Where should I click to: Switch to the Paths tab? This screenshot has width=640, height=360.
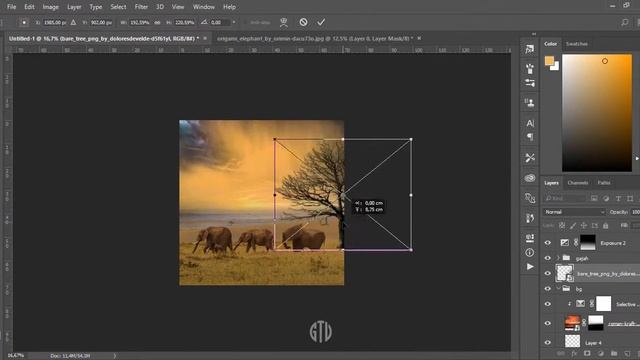[604, 183]
